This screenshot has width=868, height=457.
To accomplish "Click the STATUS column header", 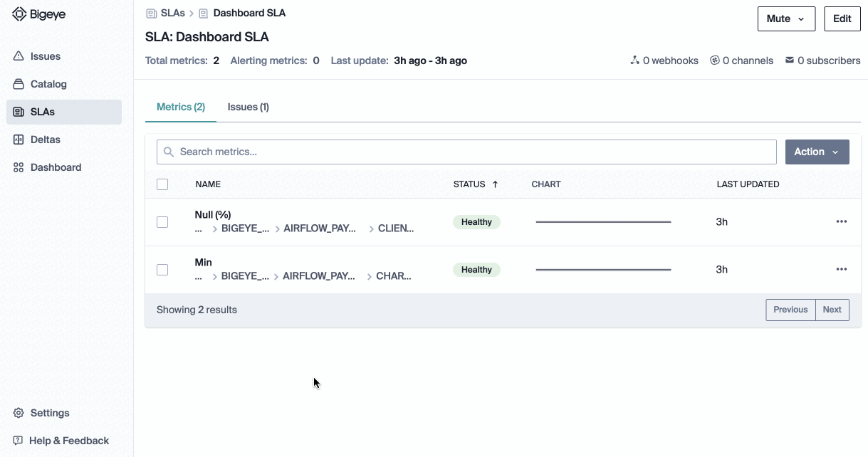I will pyautogui.click(x=469, y=184).
